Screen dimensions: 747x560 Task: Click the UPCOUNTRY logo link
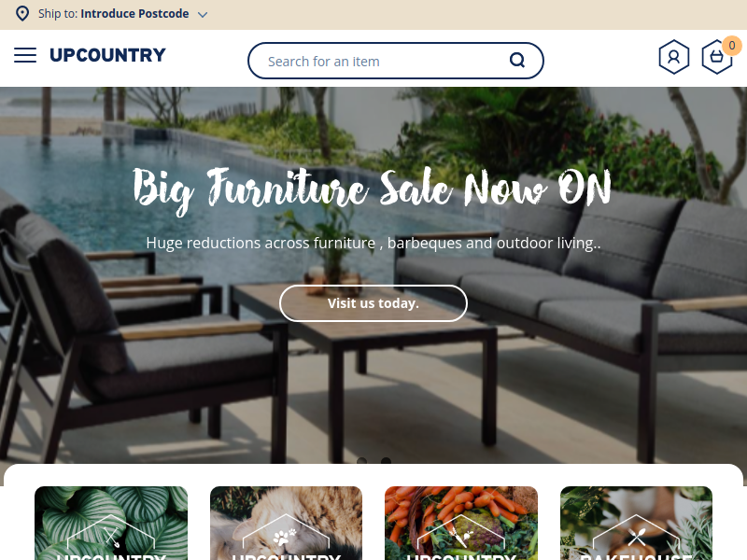click(107, 55)
